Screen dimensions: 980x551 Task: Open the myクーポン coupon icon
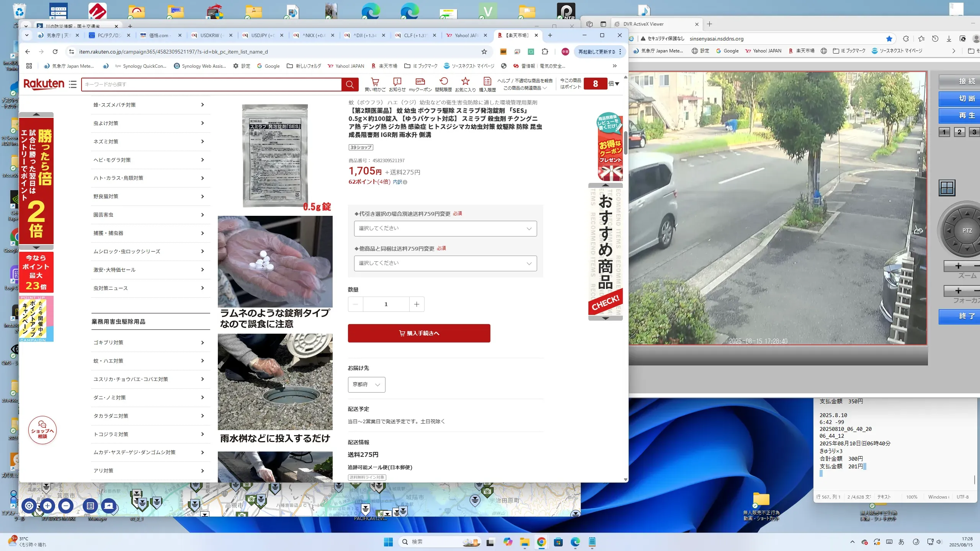[x=420, y=82]
